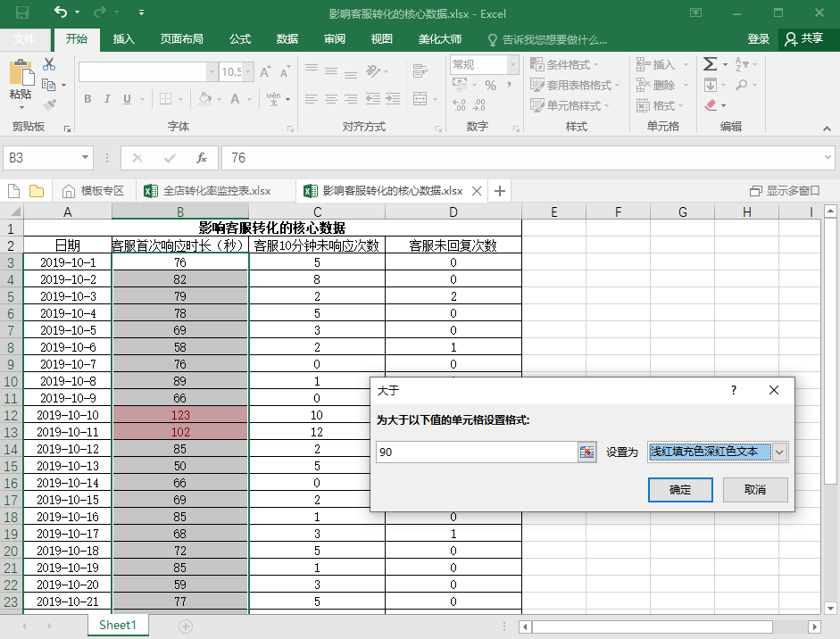Image resolution: width=840 pixels, height=639 pixels.
Task: Undo the last action
Action: [61, 12]
